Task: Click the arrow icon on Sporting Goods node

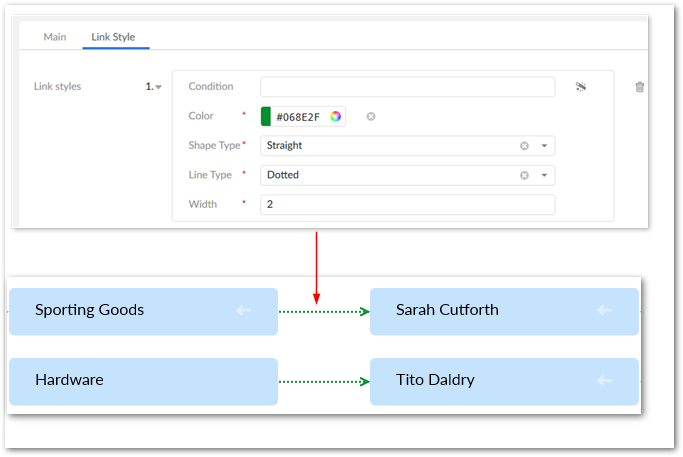Action: (x=243, y=310)
